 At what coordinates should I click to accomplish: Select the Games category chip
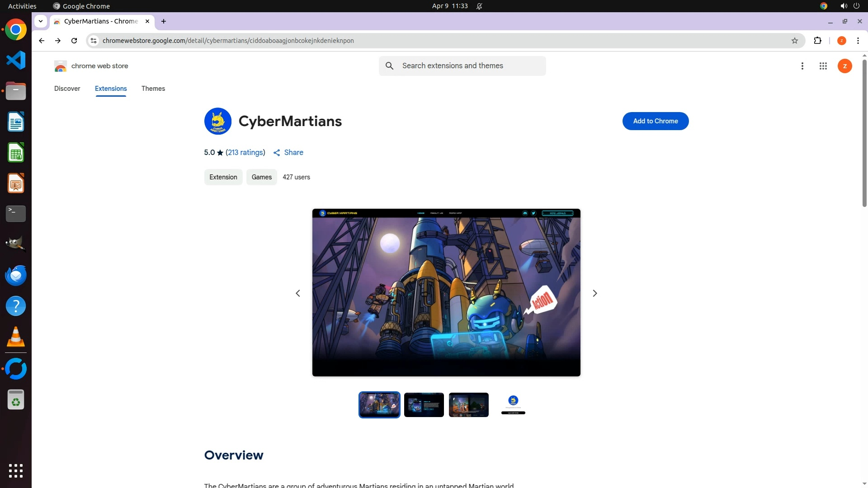pos(261,177)
